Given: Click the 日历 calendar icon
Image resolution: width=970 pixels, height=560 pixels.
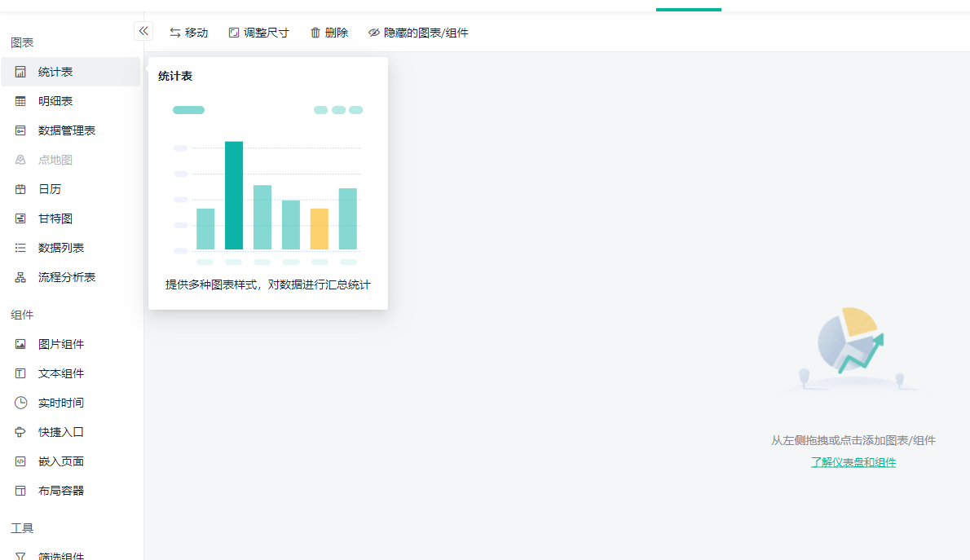Looking at the screenshot, I should (20, 189).
